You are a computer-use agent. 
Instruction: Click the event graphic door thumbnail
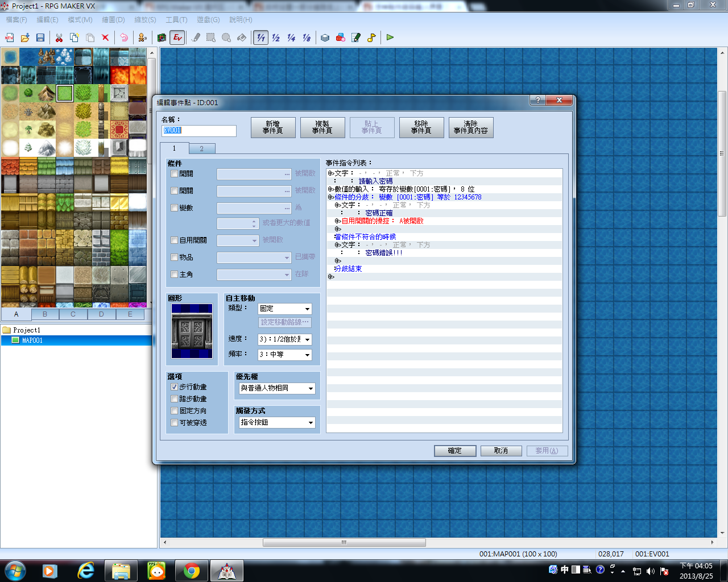pos(192,331)
